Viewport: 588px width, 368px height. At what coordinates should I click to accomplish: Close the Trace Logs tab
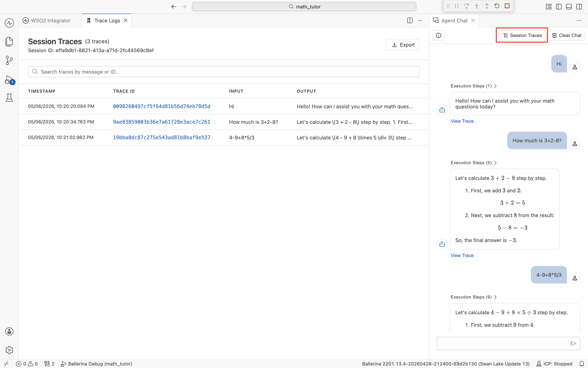[126, 20]
